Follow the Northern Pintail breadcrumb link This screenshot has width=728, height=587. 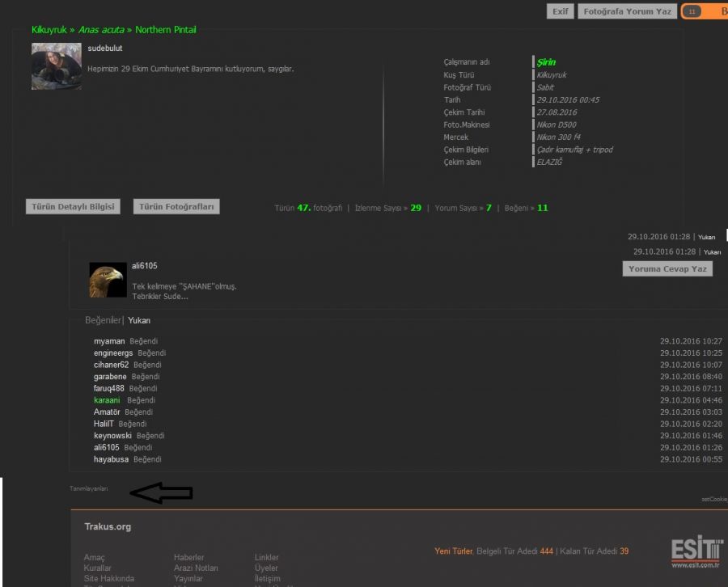pos(166,30)
